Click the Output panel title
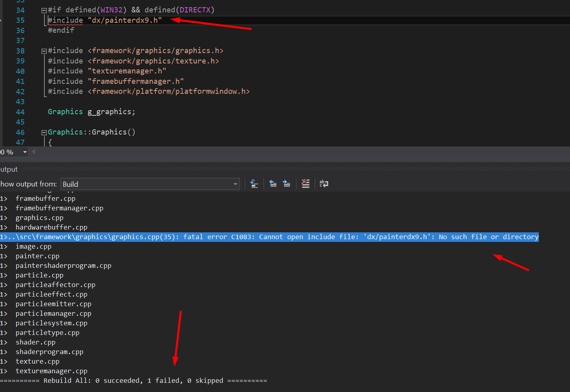Image resolution: width=570 pixels, height=392 pixels. (x=9, y=169)
